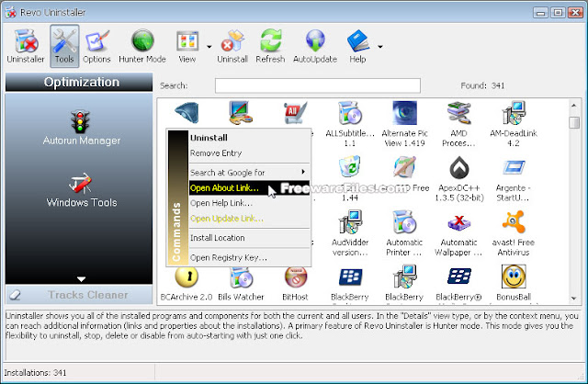Choose Remove Entry in context menu
Image resolution: width=588 pixels, height=384 pixels.
pos(249,153)
